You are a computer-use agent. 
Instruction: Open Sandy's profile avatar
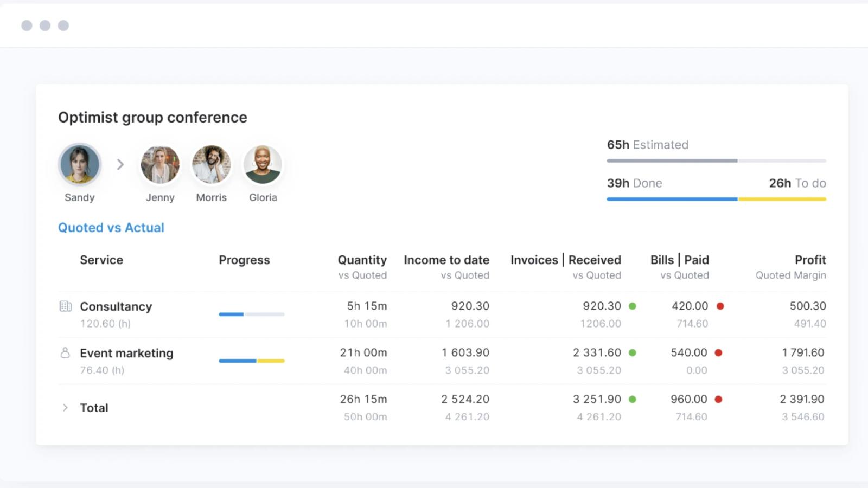click(x=80, y=164)
